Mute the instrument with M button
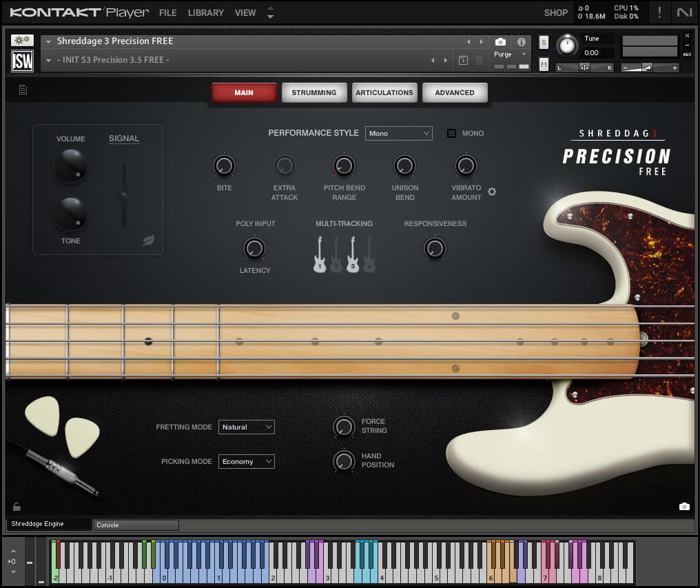Image resolution: width=700 pixels, height=588 pixels. coord(544,64)
